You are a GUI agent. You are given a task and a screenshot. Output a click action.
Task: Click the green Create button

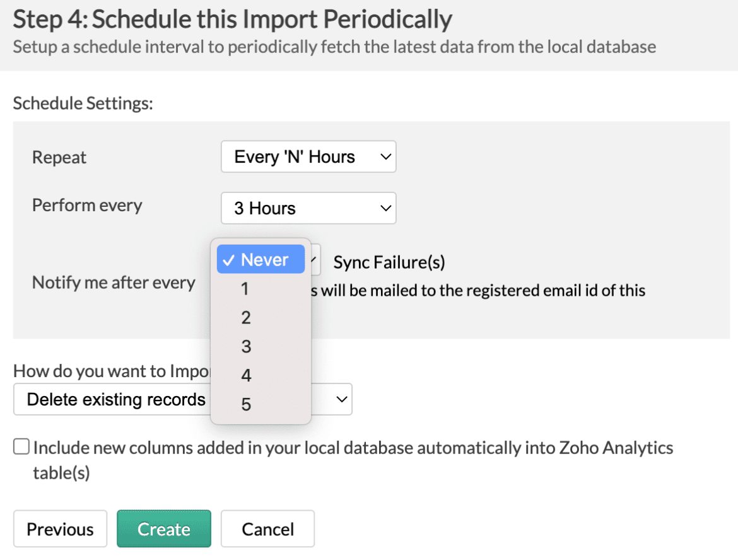[164, 529]
